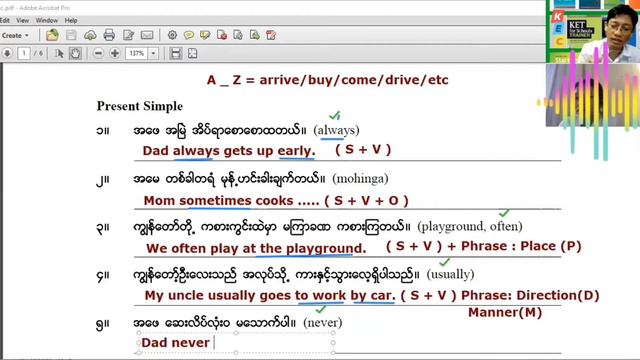Choose the Select tool arrow cursor
This screenshot has width=640, height=360.
tap(59, 53)
